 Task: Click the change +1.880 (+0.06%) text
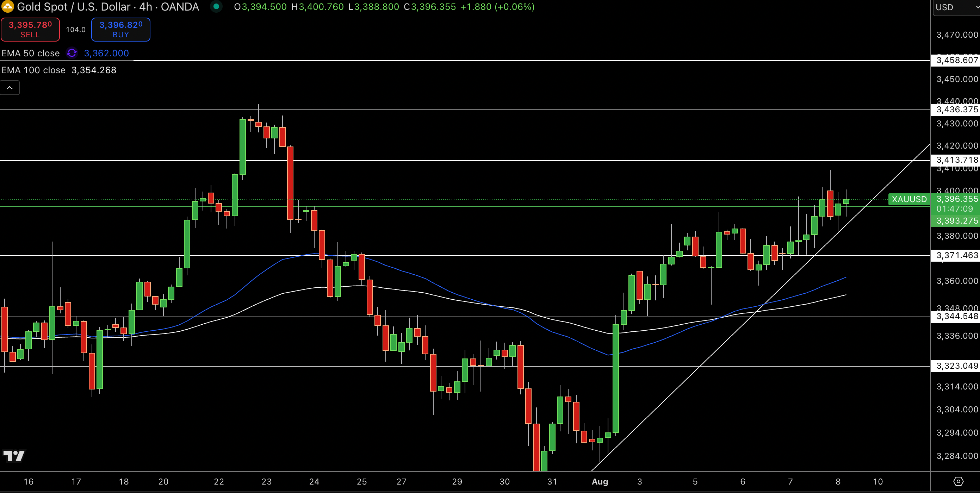click(497, 7)
